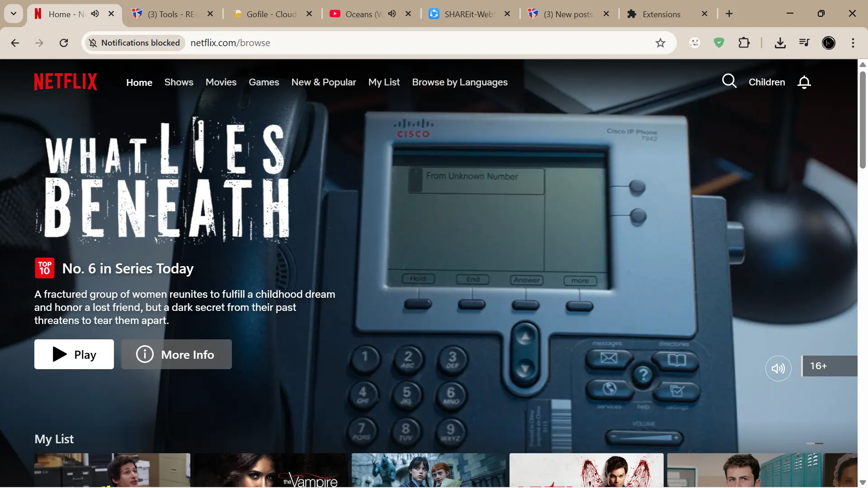Switch to the Tools - RE tab

[x=172, y=14]
